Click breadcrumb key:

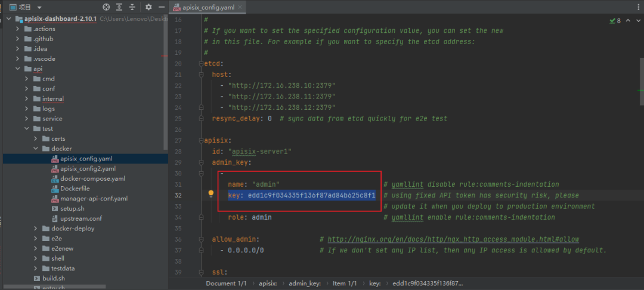coord(375,283)
